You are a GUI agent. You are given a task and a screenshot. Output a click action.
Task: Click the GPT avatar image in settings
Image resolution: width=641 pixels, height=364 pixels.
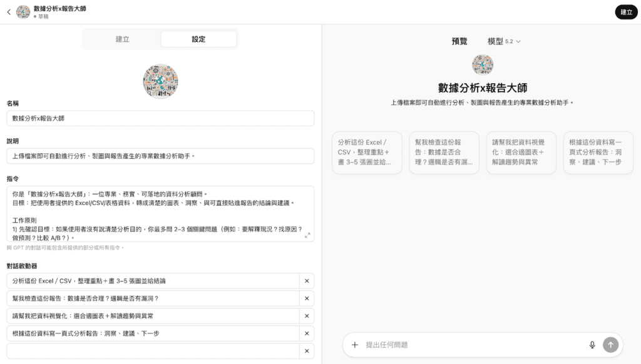[160, 81]
